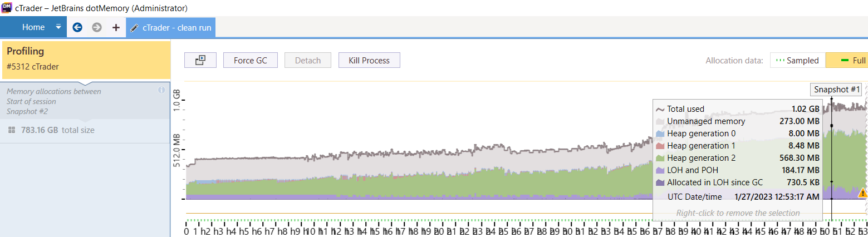Open the Home tab
Viewport: 868px width, 237px height.
point(33,27)
